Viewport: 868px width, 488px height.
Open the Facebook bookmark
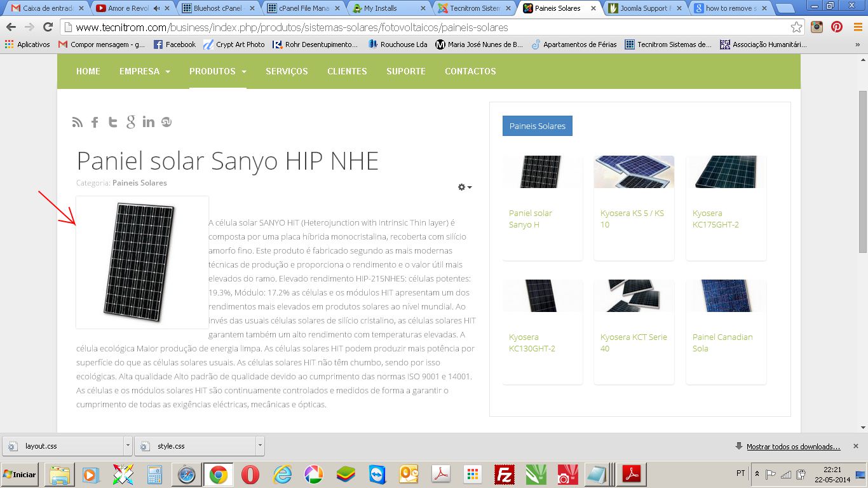[173, 44]
